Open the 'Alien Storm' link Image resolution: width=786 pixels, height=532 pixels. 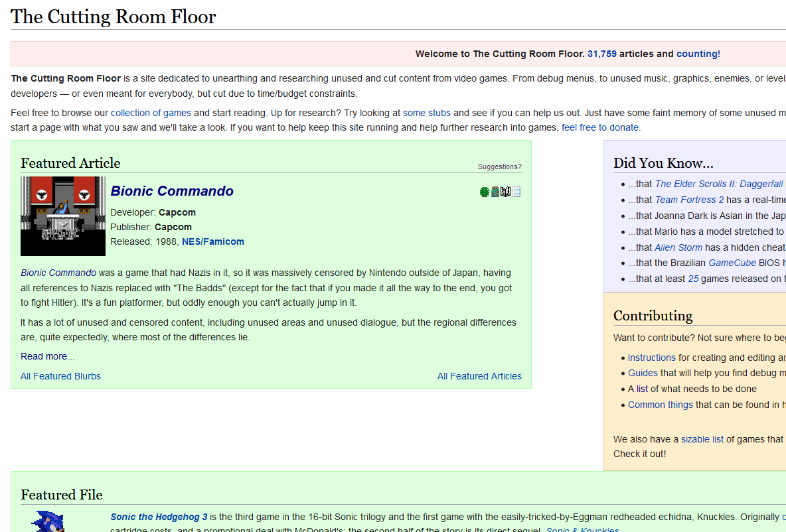[678, 247]
